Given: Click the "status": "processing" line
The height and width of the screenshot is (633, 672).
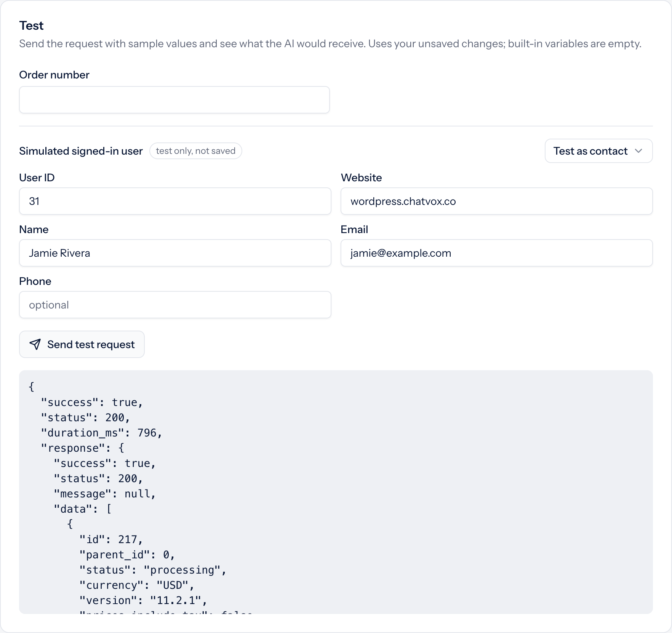Looking at the screenshot, I should click(x=153, y=570).
